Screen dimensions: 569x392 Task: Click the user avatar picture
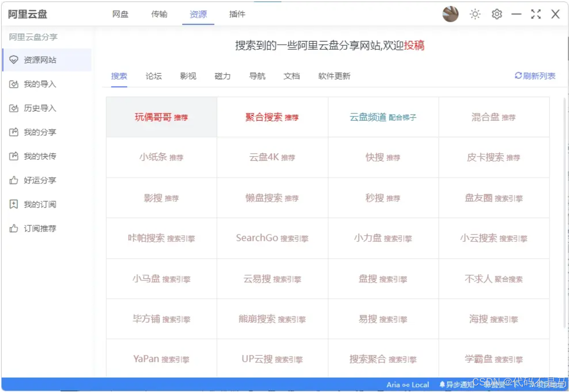click(x=450, y=14)
